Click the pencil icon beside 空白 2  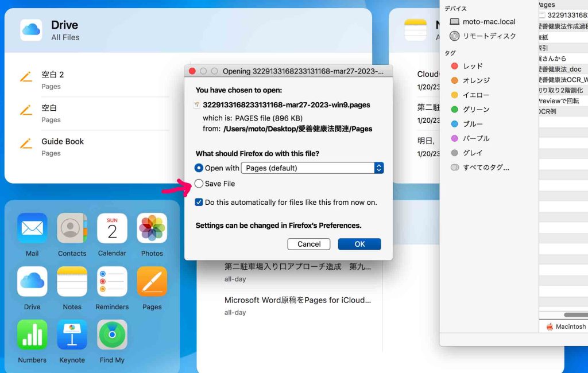26,77
